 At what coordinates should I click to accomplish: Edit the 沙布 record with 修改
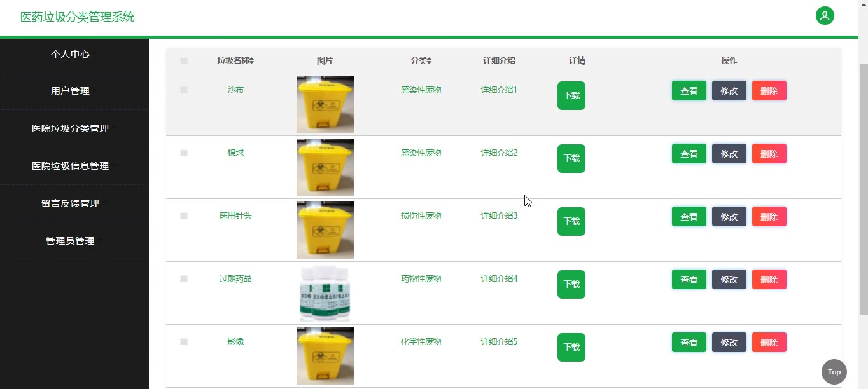(x=729, y=91)
